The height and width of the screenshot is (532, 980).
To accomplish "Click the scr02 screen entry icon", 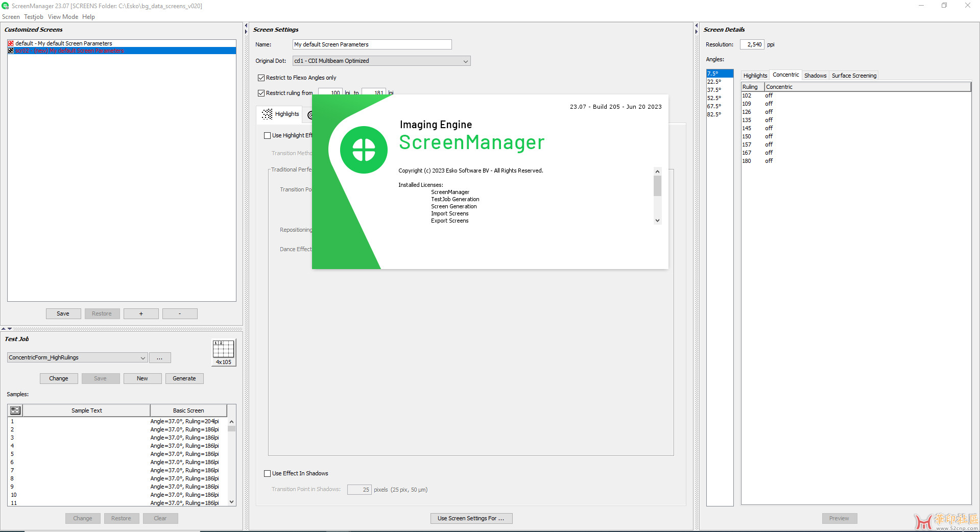I will tap(11, 51).
